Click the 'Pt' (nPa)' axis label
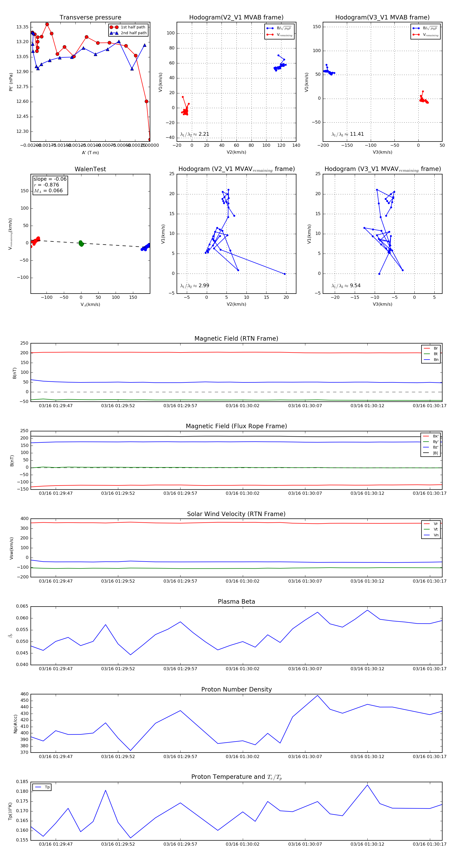Screen dimensions: 473x868 click(x=11, y=82)
